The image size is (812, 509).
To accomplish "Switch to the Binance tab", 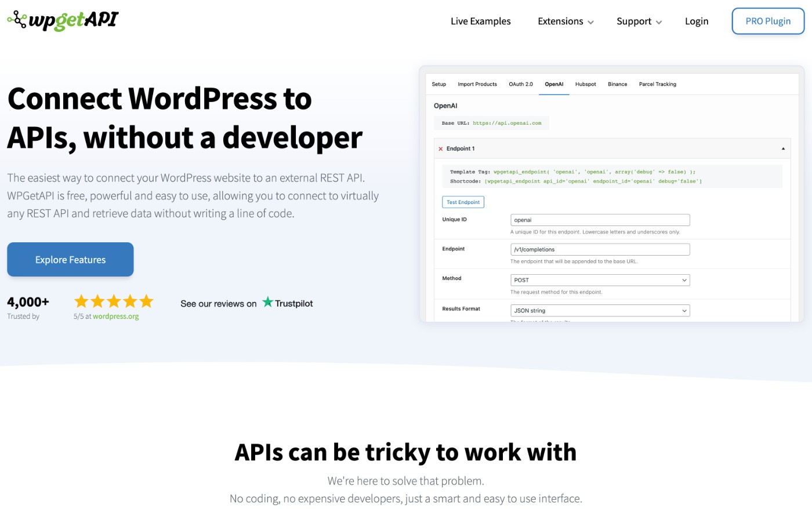I will pyautogui.click(x=618, y=84).
